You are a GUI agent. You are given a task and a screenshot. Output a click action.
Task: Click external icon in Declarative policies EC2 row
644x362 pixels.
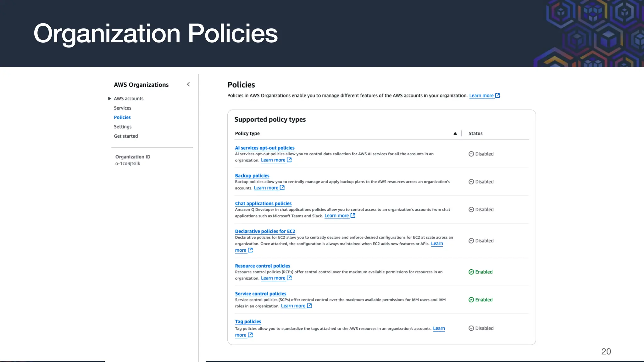click(x=250, y=250)
